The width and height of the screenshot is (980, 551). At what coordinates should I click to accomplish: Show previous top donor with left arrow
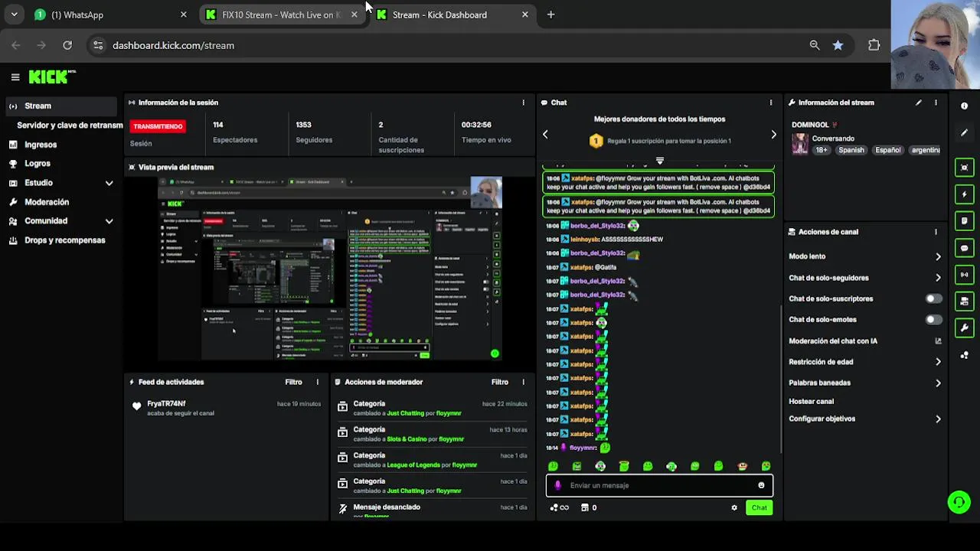pyautogui.click(x=545, y=134)
